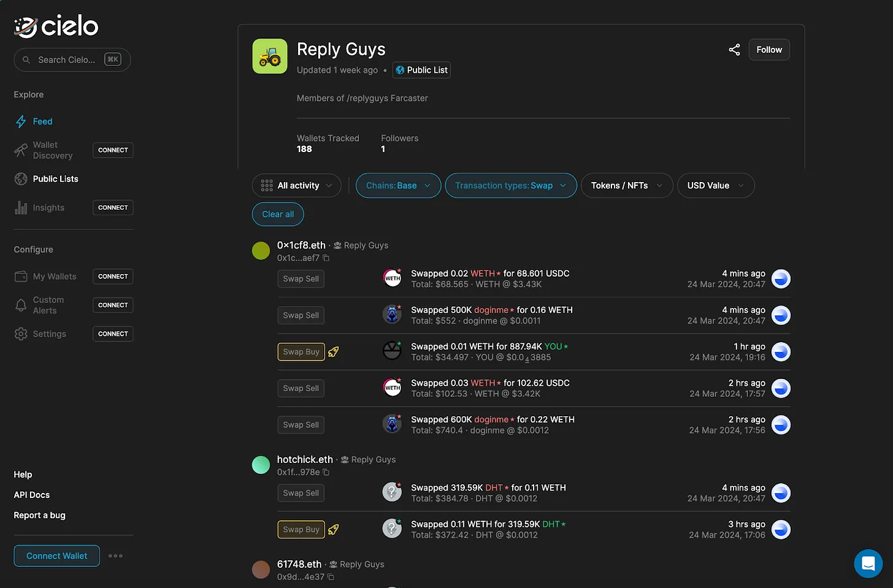Viewport: 893px width, 588px height.
Task: Copy the 0x9d...4e37 wallet address
Action: point(331,577)
